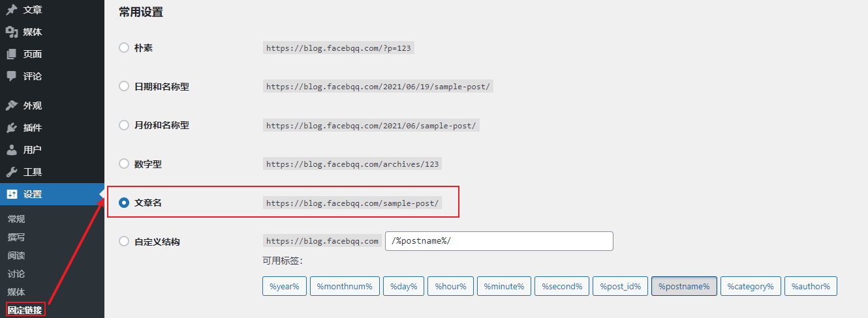Open the 媒体 media icon in sidebar
Image resolution: width=868 pixels, height=318 pixels.
12,32
